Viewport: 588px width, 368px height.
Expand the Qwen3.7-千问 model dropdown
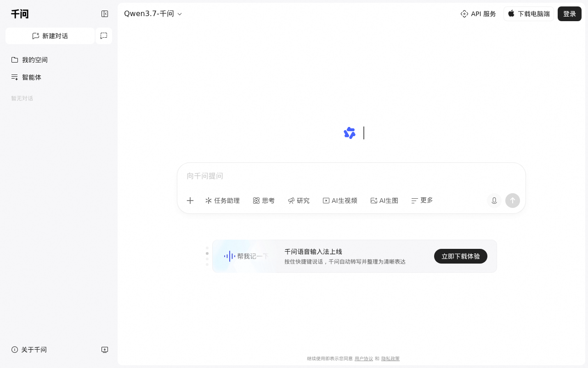(153, 14)
